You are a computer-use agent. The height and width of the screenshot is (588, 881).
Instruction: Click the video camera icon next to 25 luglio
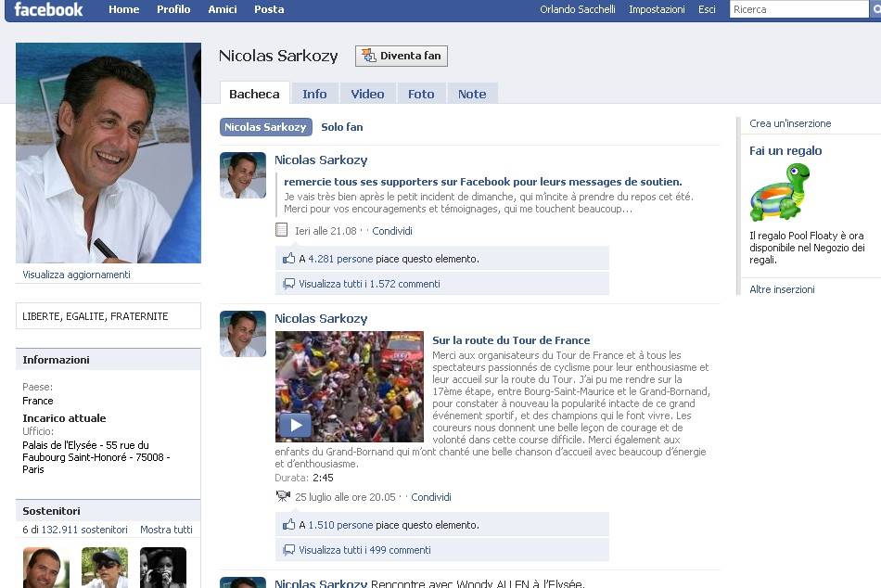pyautogui.click(x=283, y=496)
